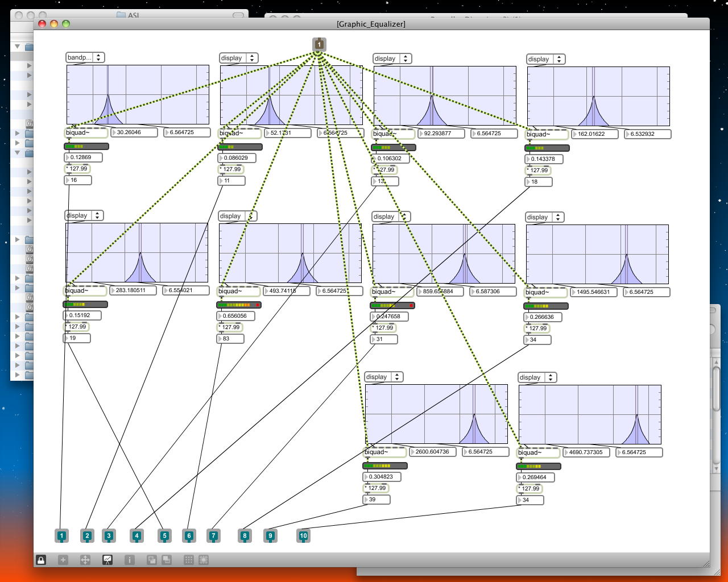Click the Graphic_Equalizer window title bar

[x=371, y=24]
